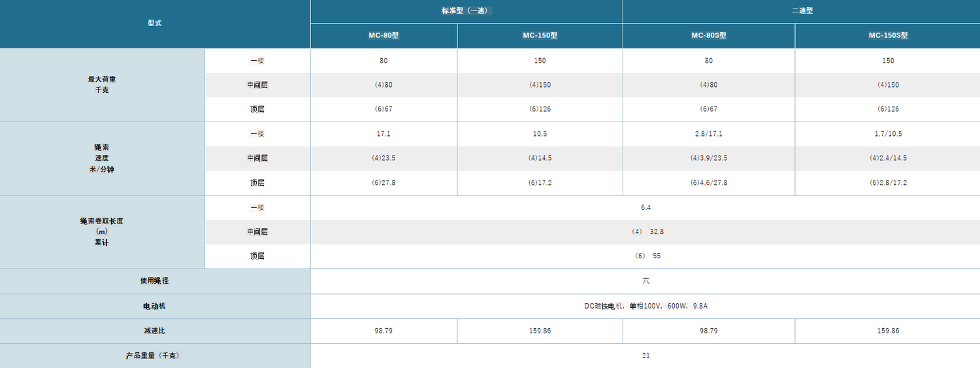Viewport: 980px width, 368px height.
Task: Click the 80 load value in MC-80型 column
Action: tap(384, 61)
